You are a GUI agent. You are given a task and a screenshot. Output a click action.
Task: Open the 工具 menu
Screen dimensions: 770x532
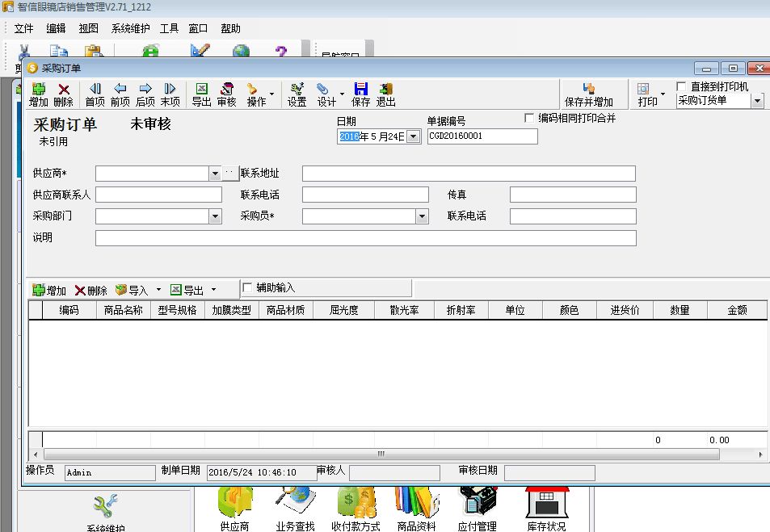(x=169, y=28)
